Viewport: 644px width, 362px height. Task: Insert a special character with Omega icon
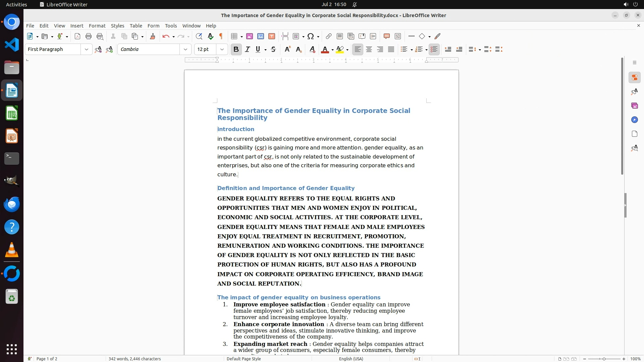pyautogui.click(x=311, y=36)
